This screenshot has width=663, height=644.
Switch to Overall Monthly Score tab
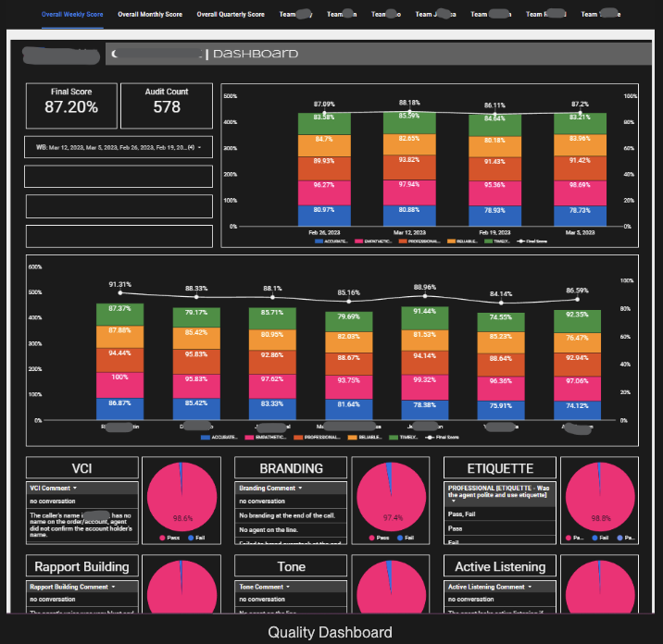pyautogui.click(x=150, y=15)
